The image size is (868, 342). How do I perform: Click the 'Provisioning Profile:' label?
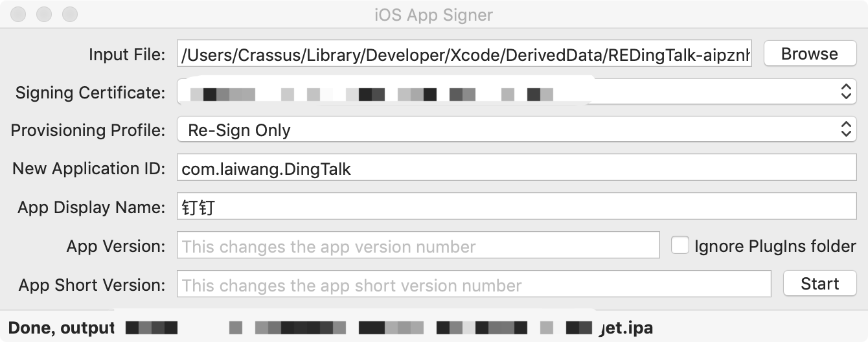pos(88,130)
